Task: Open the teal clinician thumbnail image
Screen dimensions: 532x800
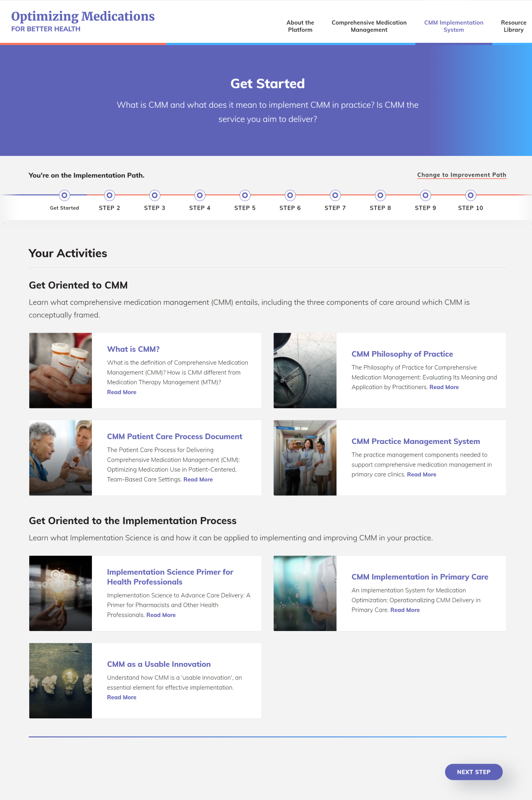Action: [x=305, y=593]
